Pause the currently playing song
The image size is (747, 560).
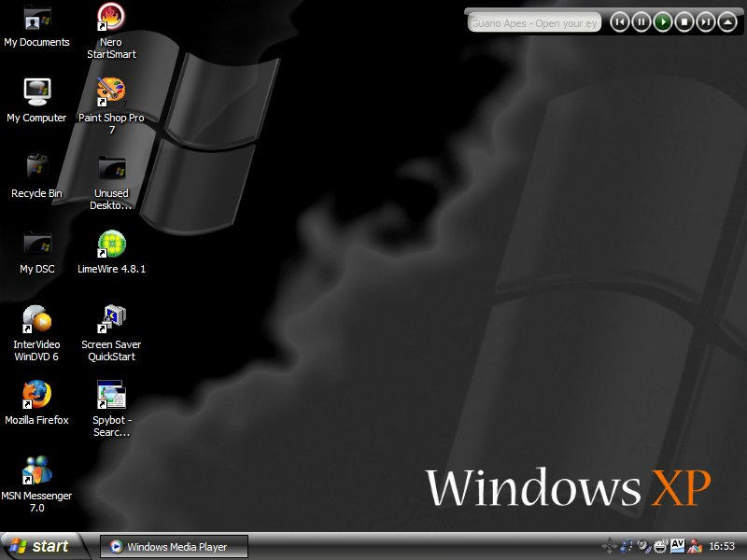641,21
